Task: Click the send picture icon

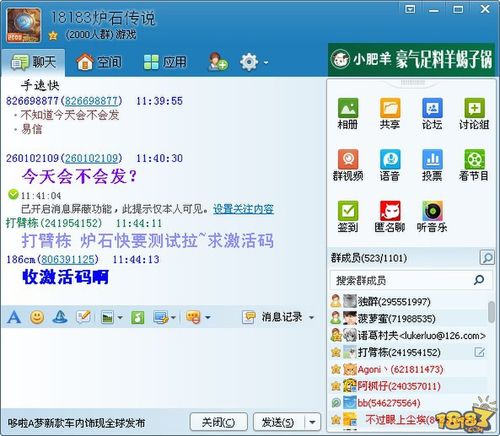Action: (108, 317)
